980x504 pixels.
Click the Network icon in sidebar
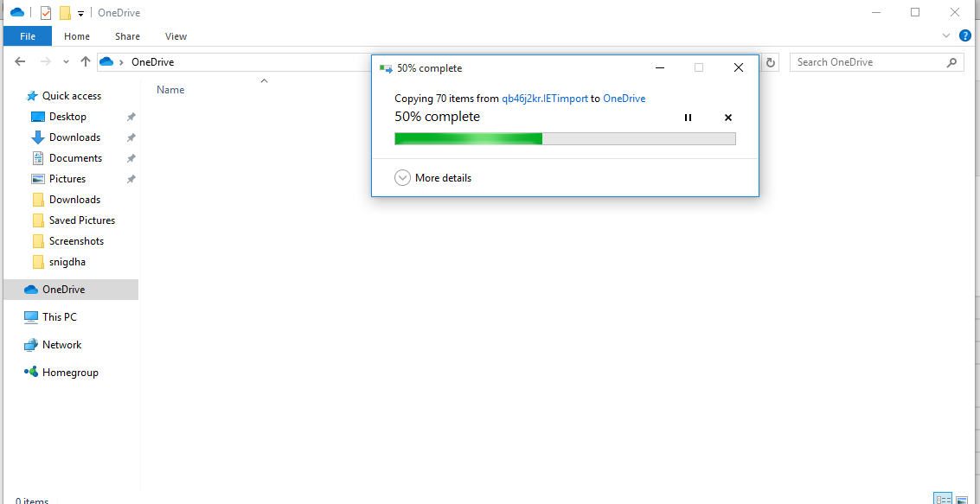(x=31, y=345)
